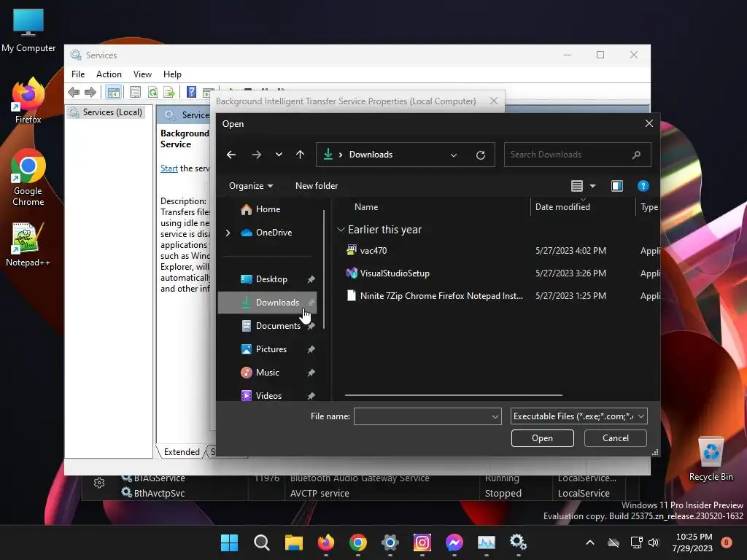Image resolution: width=747 pixels, height=560 pixels.
Task: Collapse the Earlier this year group
Action: [x=341, y=230]
